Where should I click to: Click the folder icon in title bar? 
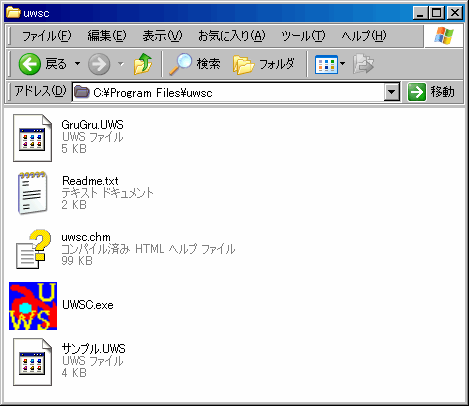pyautogui.click(x=13, y=12)
